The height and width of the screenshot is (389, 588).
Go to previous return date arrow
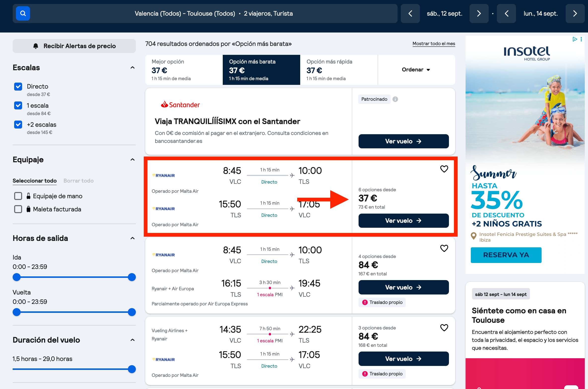(x=506, y=13)
